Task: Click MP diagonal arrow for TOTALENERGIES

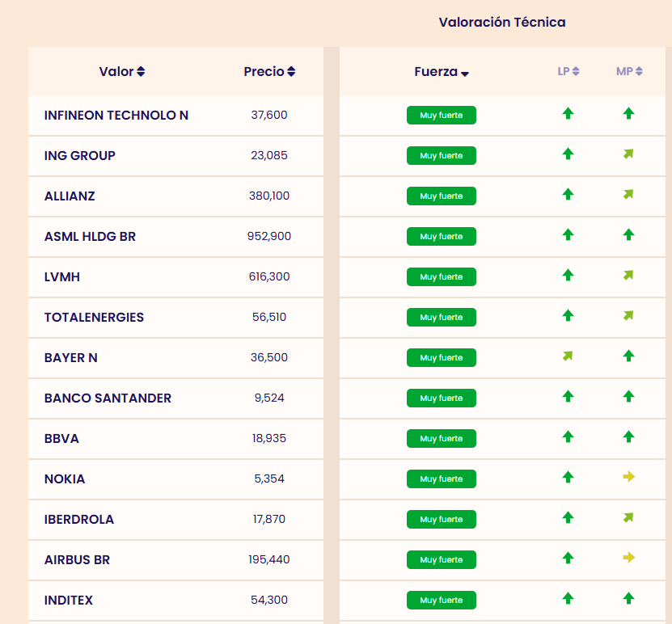Action: 628,316
